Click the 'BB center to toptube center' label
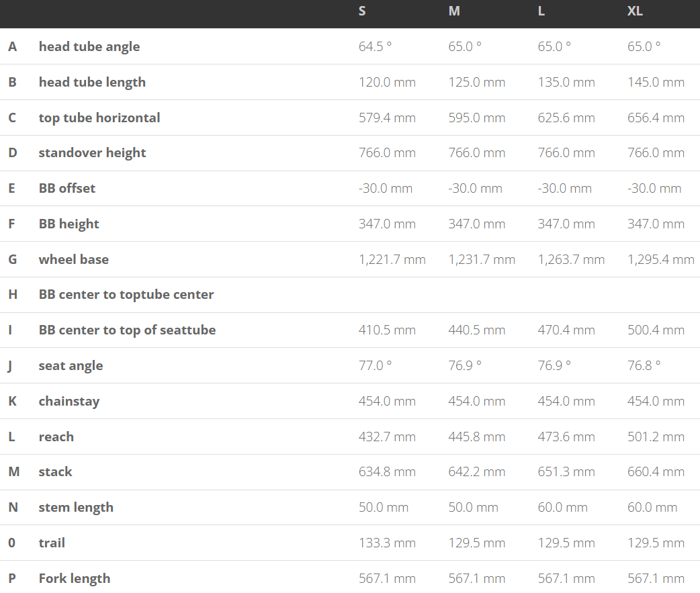Viewport: 700px width, 593px height. click(x=126, y=294)
